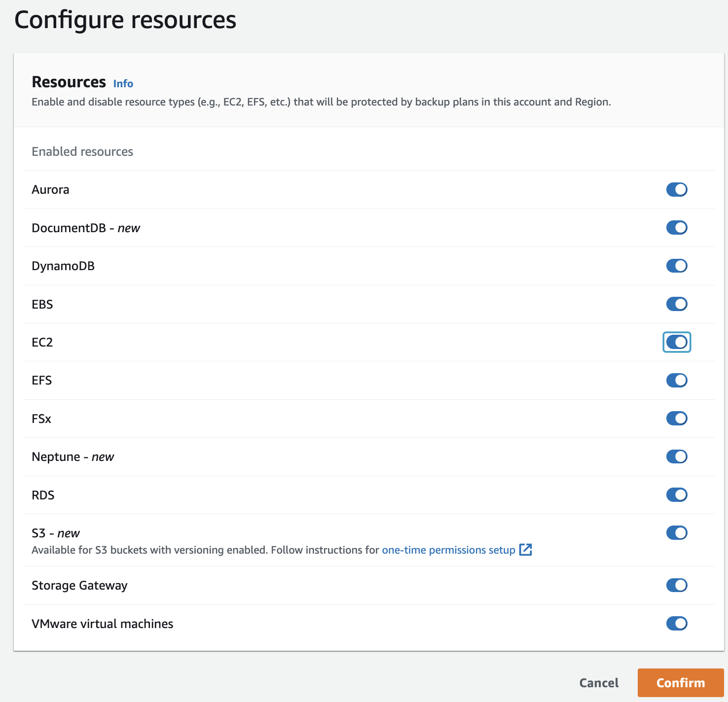This screenshot has width=728, height=702.
Task: Click the EBS label text
Action: coord(42,304)
